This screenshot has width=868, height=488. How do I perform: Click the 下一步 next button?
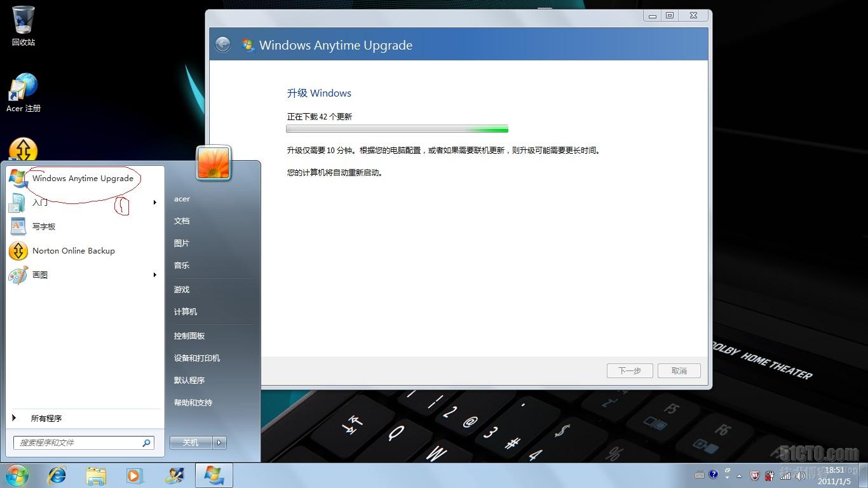(629, 370)
